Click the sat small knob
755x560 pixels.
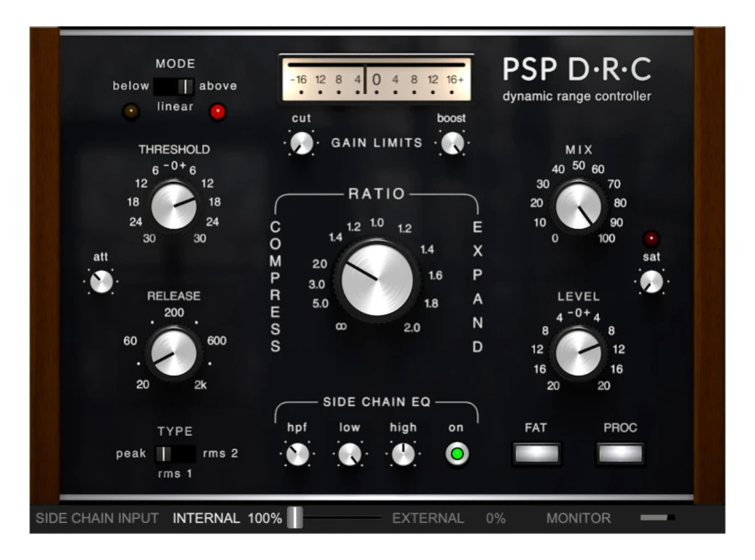pos(652,282)
